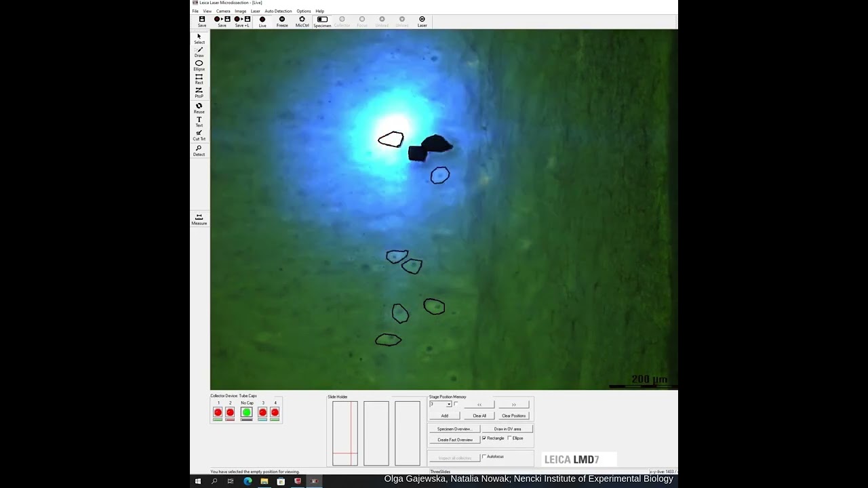This screenshot has width=868, height=488.
Task: Toggle the Autofocus checkbox
Action: pyautogui.click(x=484, y=456)
